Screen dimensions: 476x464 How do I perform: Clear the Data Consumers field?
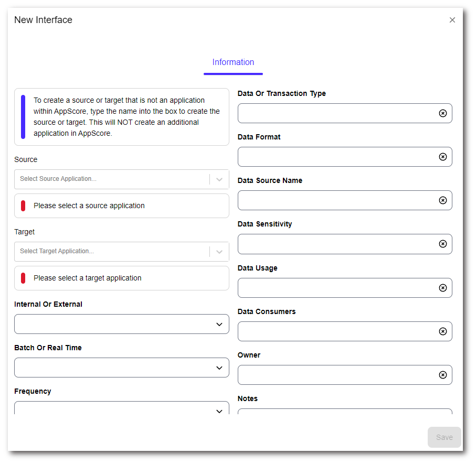[x=442, y=331]
